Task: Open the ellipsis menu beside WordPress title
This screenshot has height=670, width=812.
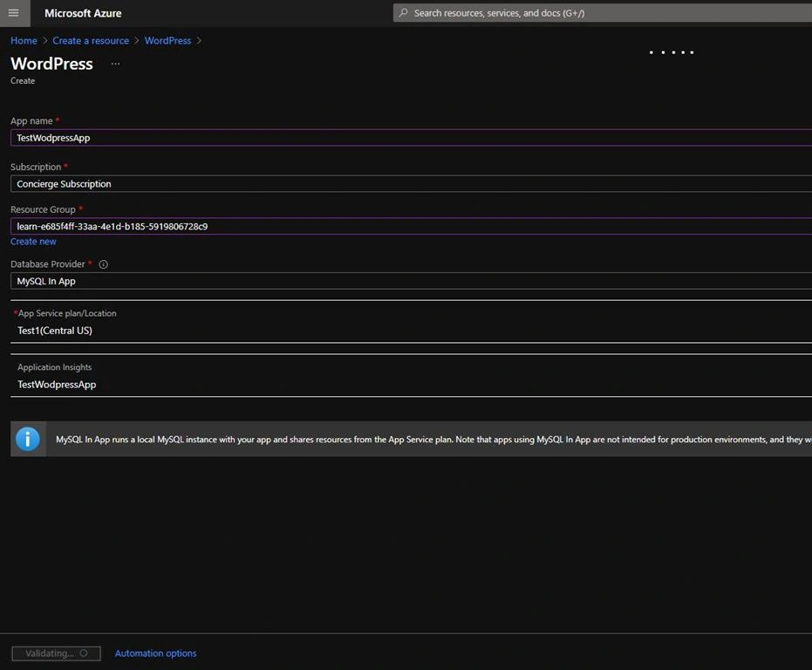Action: pos(115,64)
